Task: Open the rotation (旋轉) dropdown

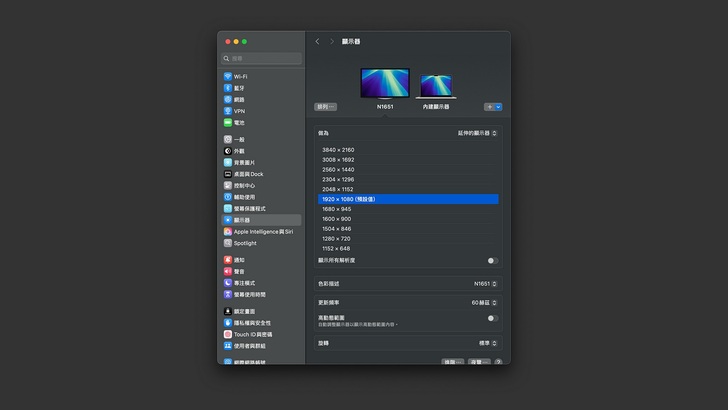Action: pyautogui.click(x=487, y=343)
